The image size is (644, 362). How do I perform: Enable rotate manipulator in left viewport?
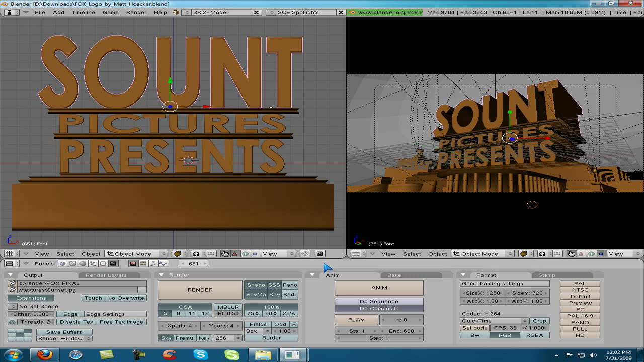point(245,254)
